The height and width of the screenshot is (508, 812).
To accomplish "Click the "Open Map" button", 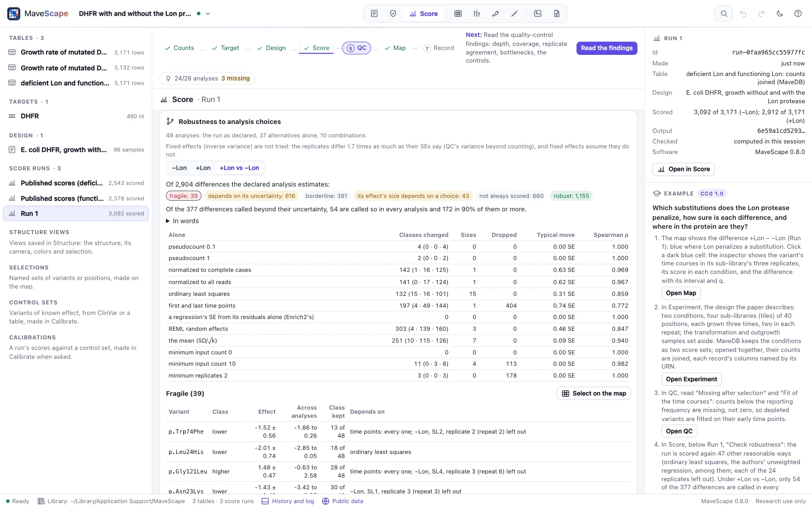I will 681,293.
